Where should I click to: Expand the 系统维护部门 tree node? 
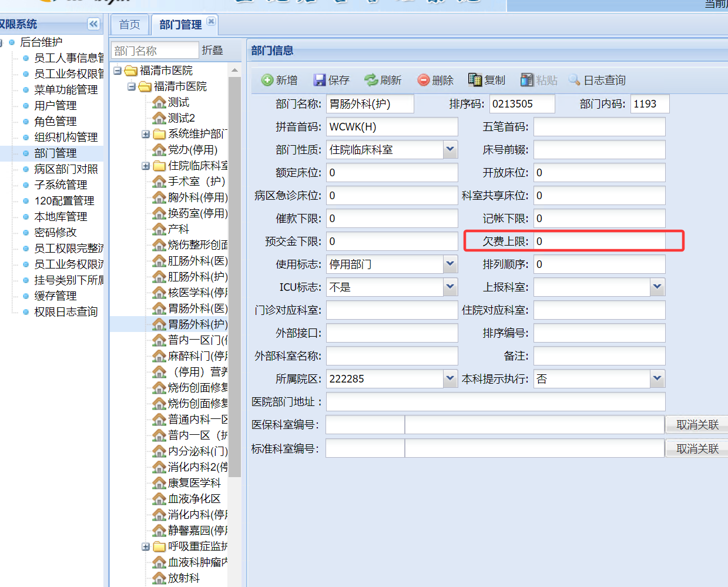[146, 134]
